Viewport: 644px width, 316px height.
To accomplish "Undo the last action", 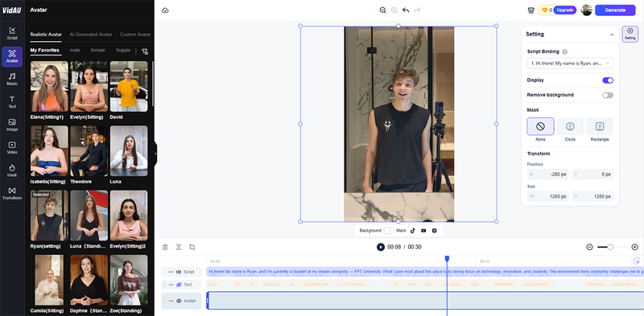I will pos(406,10).
